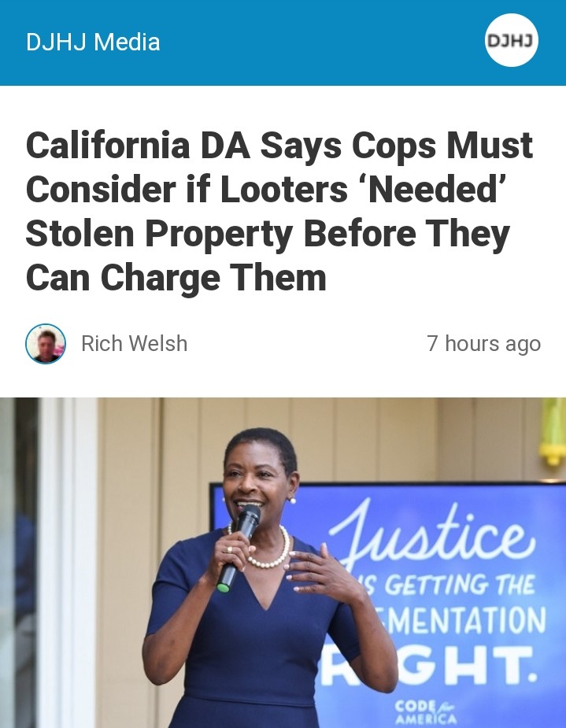Tap the Code for America logo in image

click(x=425, y=712)
